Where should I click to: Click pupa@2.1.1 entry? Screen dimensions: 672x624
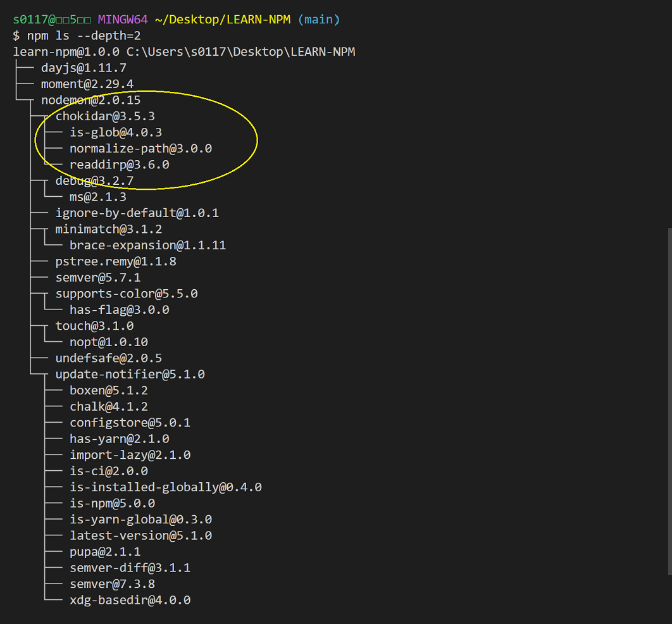click(x=105, y=552)
